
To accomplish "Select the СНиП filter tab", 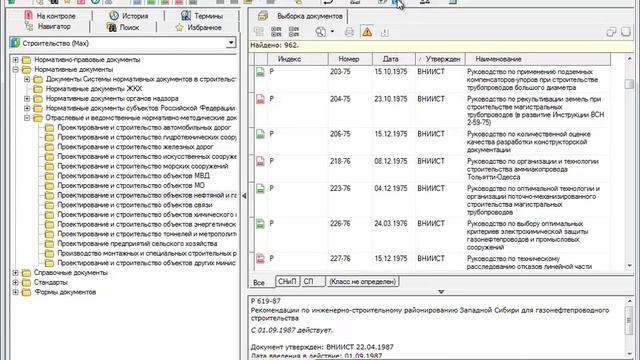I will [x=287, y=282].
